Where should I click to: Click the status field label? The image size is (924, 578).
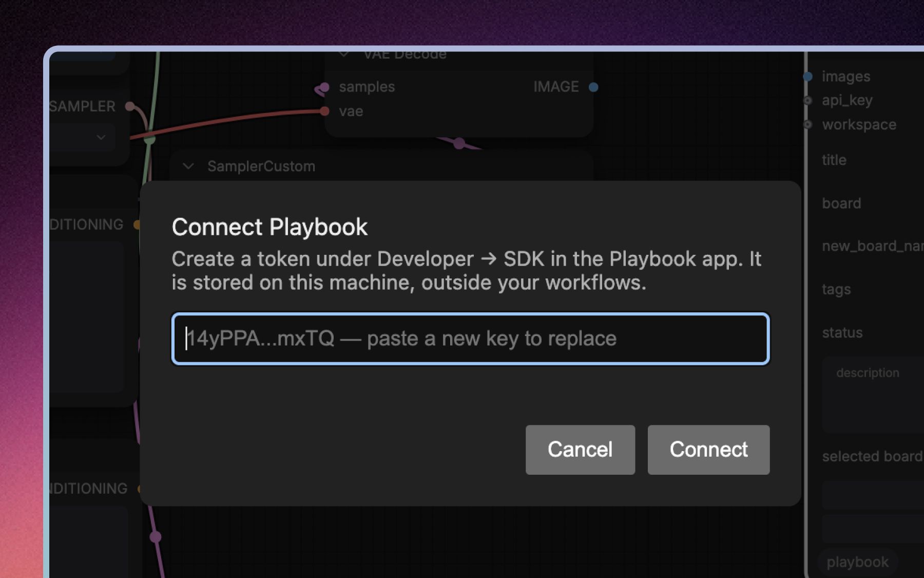click(842, 332)
